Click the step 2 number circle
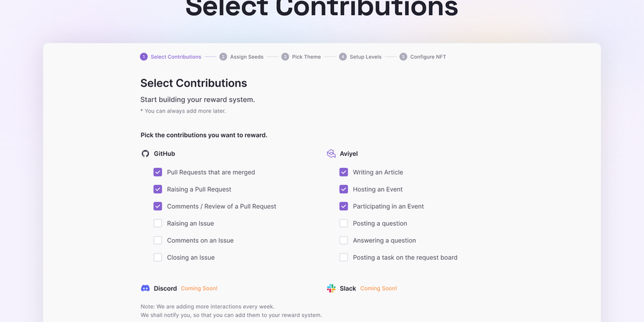This screenshot has height=322, width=644. point(223,57)
